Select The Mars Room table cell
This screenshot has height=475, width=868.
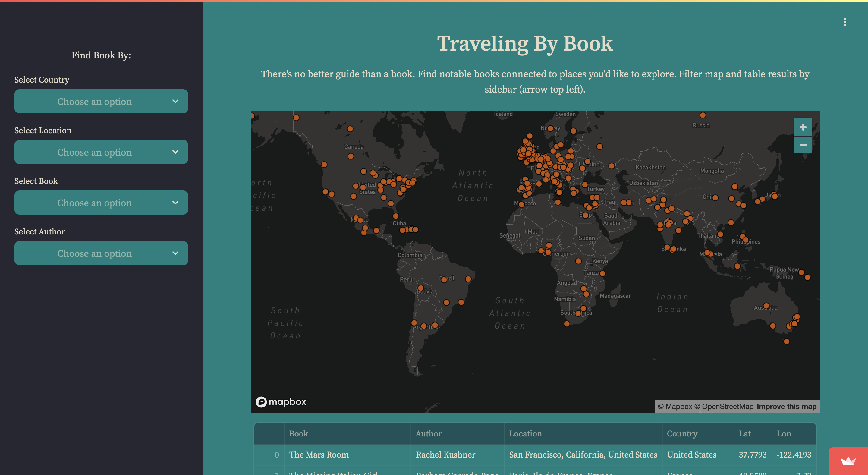[x=319, y=455]
